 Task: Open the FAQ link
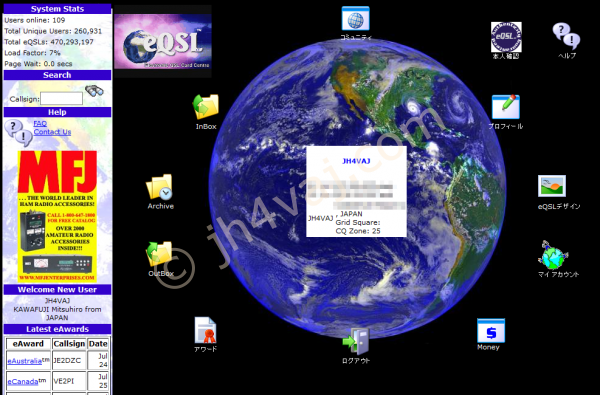40,124
